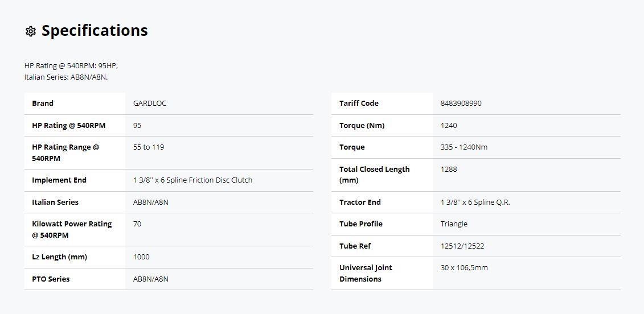Click the Torque range 335 - 1240Nm

pyautogui.click(x=463, y=147)
